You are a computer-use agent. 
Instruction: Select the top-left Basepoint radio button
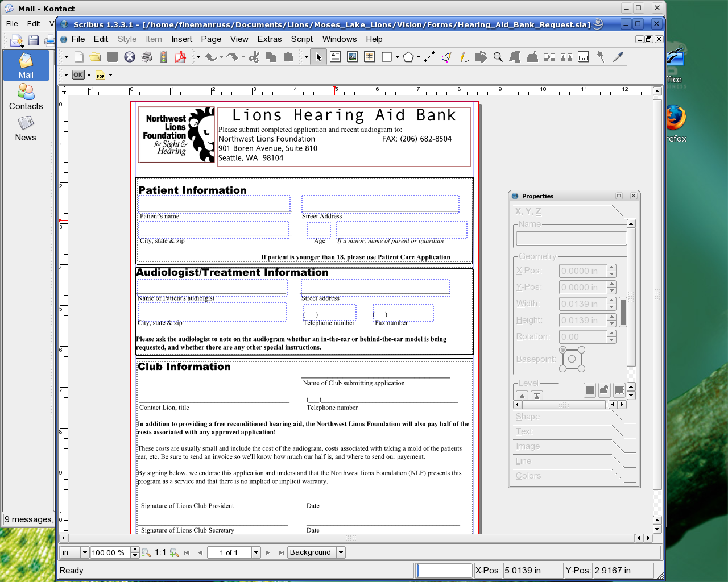563,350
